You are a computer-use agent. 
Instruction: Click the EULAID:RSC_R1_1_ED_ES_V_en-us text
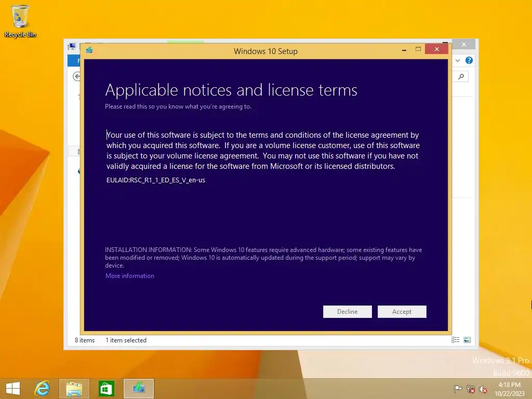pyautogui.click(x=156, y=180)
